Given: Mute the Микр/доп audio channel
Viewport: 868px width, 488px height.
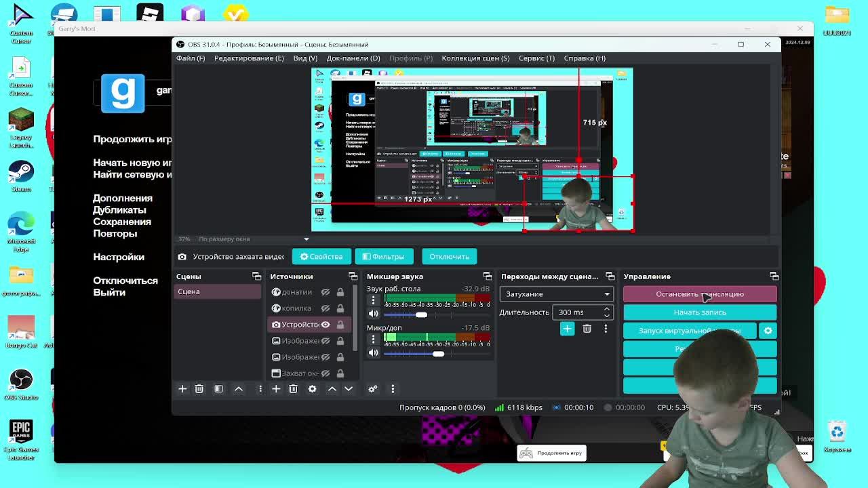Looking at the screenshot, I should (x=373, y=352).
